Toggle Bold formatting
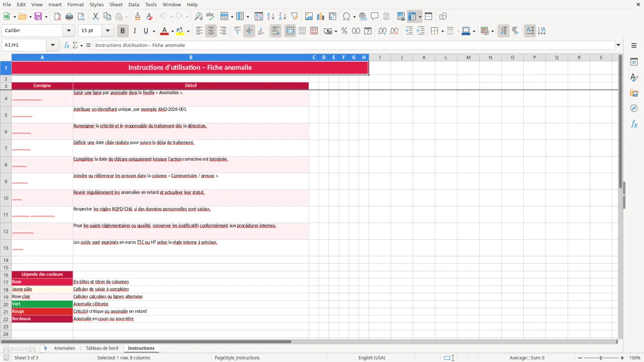644x362 pixels. pyautogui.click(x=123, y=31)
